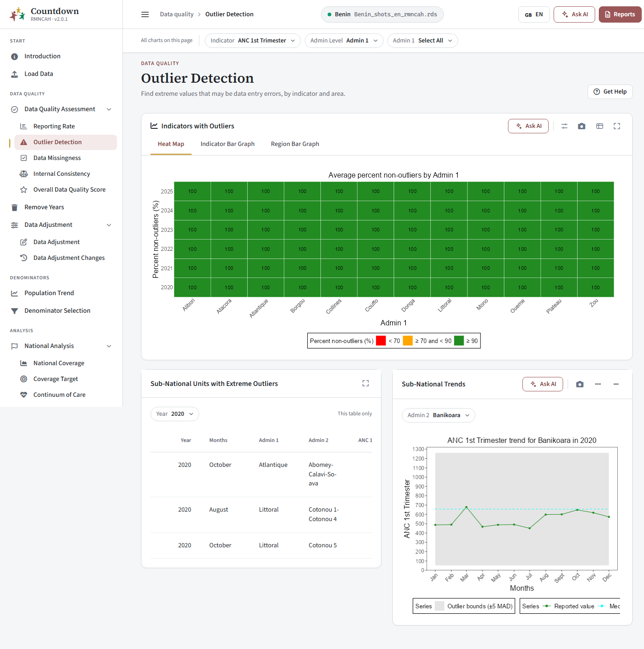Click the Countdown logo icon
The width and height of the screenshot is (644, 649).
pyautogui.click(x=18, y=14)
